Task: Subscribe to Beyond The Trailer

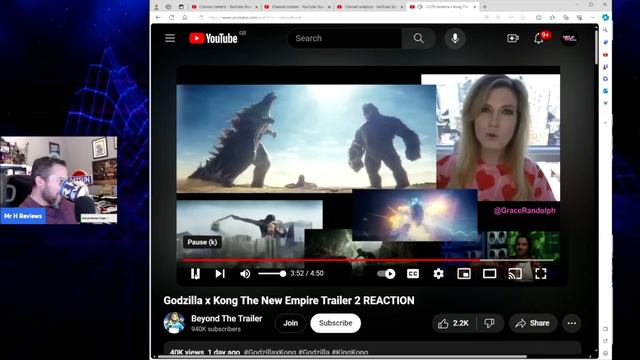Action: click(x=336, y=323)
